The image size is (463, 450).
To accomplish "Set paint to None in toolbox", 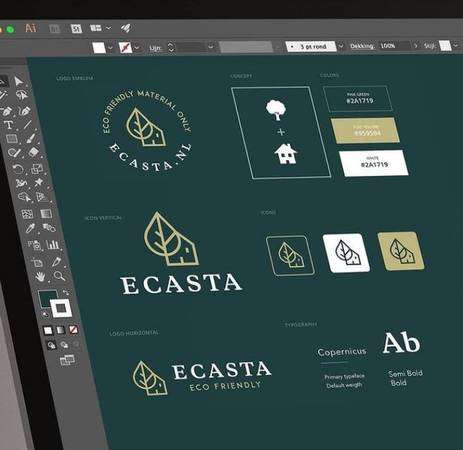I will (x=73, y=330).
